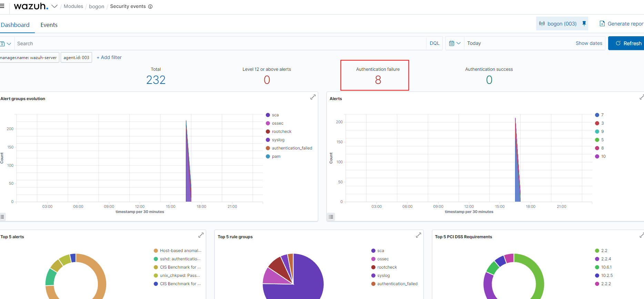Switch to the Events tab

point(49,25)
